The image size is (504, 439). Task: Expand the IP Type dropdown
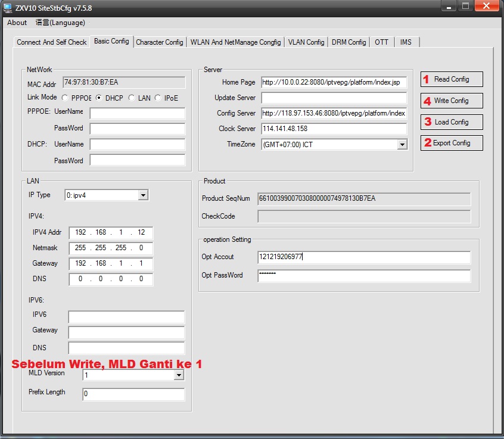(x=143, y=195)
